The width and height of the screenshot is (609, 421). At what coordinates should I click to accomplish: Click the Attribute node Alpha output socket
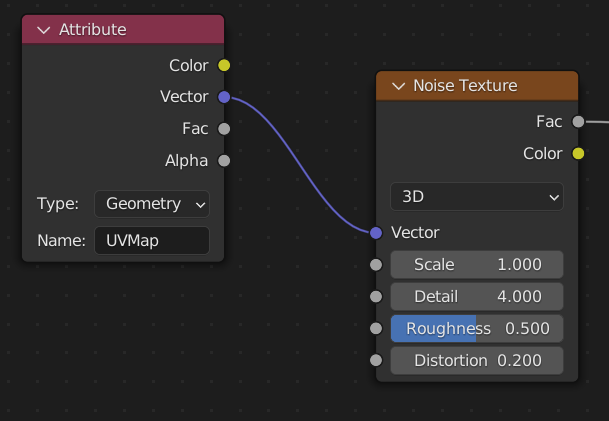224,161
